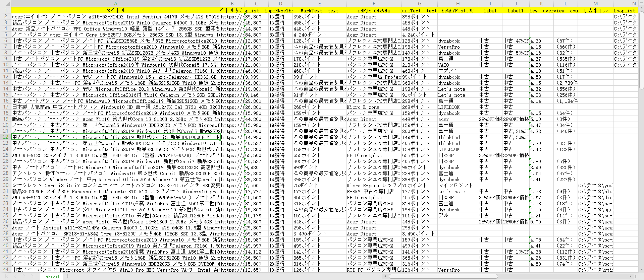Image resolution: width=644 pixels, height=280 pixels.
Task: Select the Label1 header cell
Action: coord(516,10)
